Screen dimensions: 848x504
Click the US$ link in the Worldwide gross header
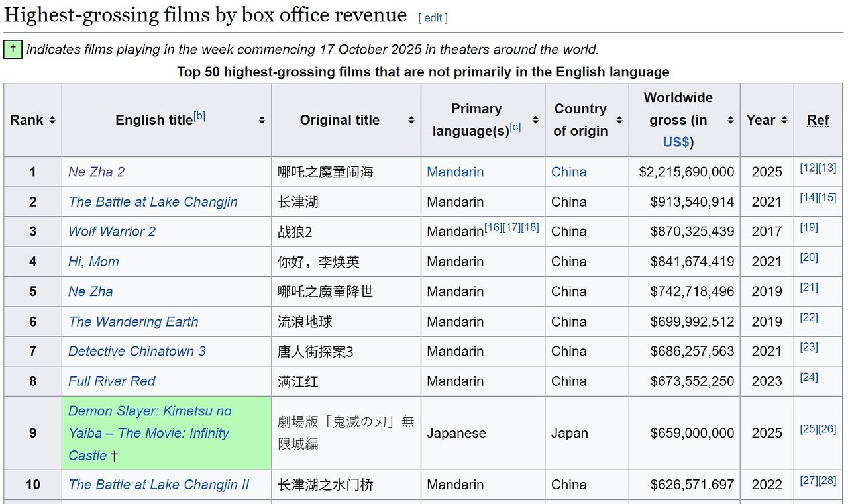pyautogui.click(x=676, y=142)
